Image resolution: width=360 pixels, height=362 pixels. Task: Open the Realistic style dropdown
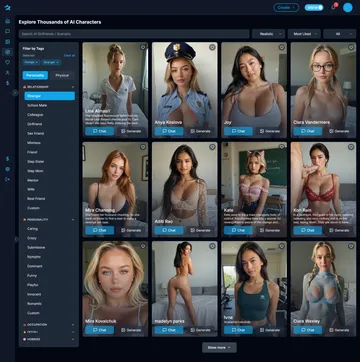click(x=268, y=34)
